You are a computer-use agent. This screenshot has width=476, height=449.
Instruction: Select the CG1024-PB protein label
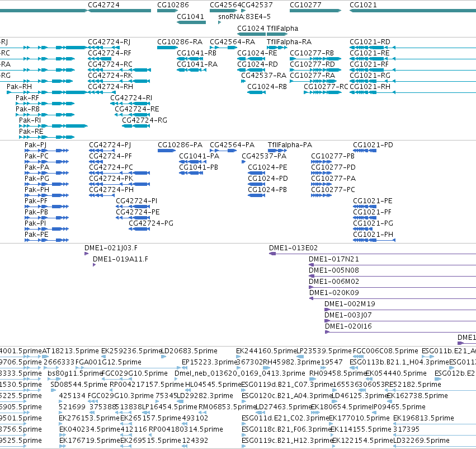point(267,190)
